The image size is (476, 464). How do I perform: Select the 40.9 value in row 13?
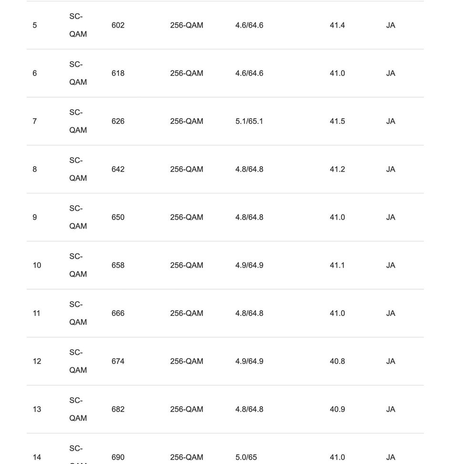point(337,409)
